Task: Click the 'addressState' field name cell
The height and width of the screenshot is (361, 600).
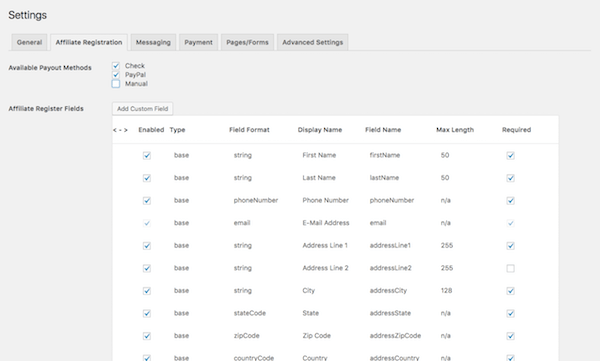Action: 390,313
